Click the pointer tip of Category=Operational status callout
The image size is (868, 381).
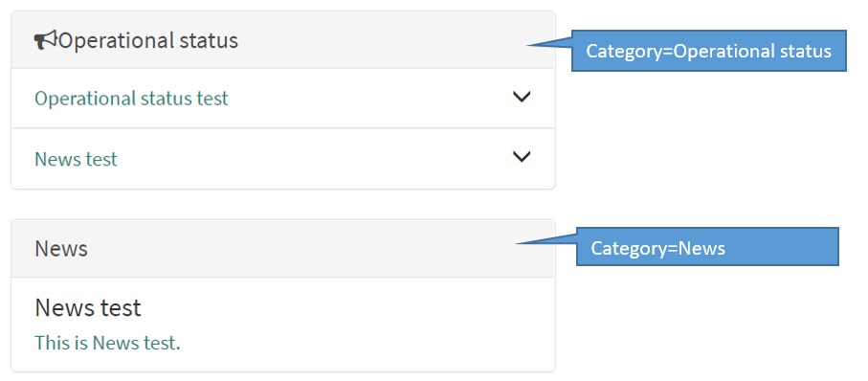[530, 45]
